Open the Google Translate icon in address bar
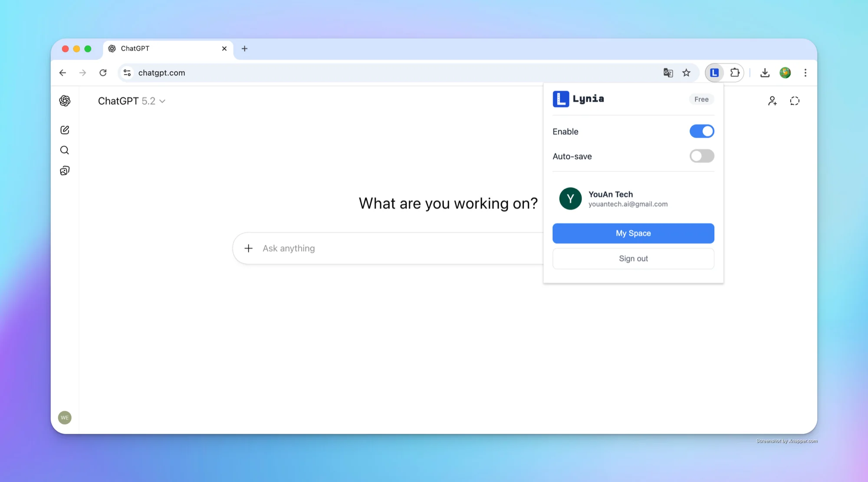Image resolution: width=868 pixels, height=482 pixels. [x=668, y=73]
